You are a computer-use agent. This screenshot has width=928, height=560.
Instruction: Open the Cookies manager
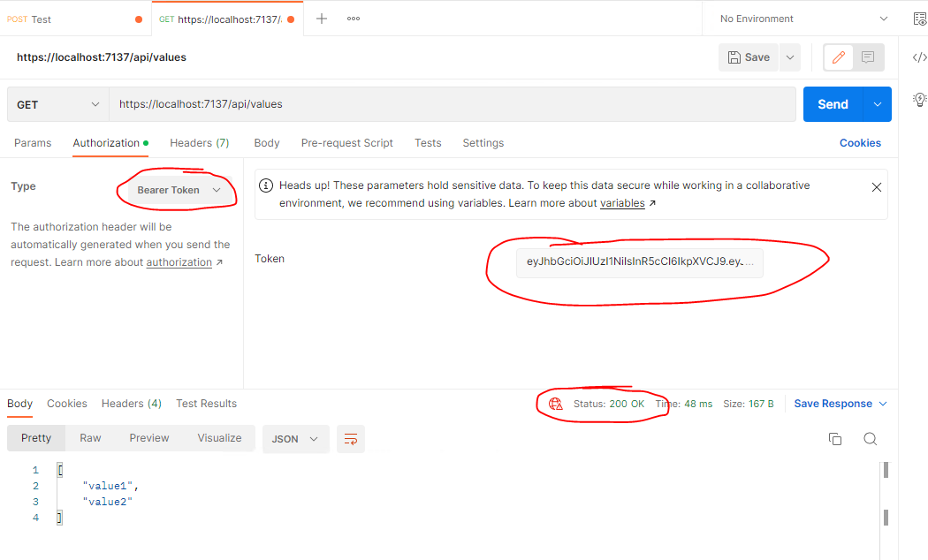pos(859,142)
